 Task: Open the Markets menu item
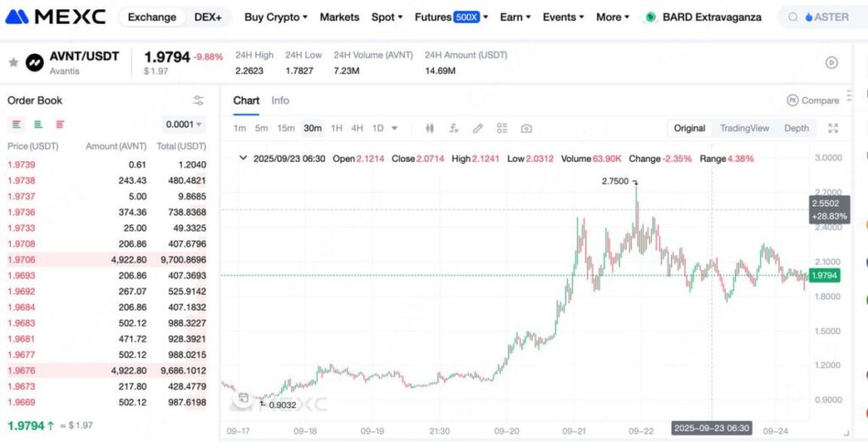tap(339, 17)
